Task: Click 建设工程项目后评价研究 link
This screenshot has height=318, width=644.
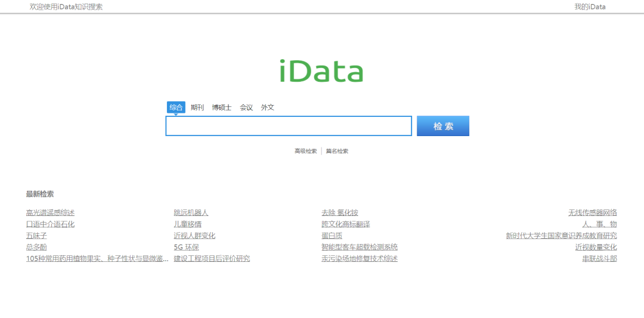Action: (x=212, y=258)
